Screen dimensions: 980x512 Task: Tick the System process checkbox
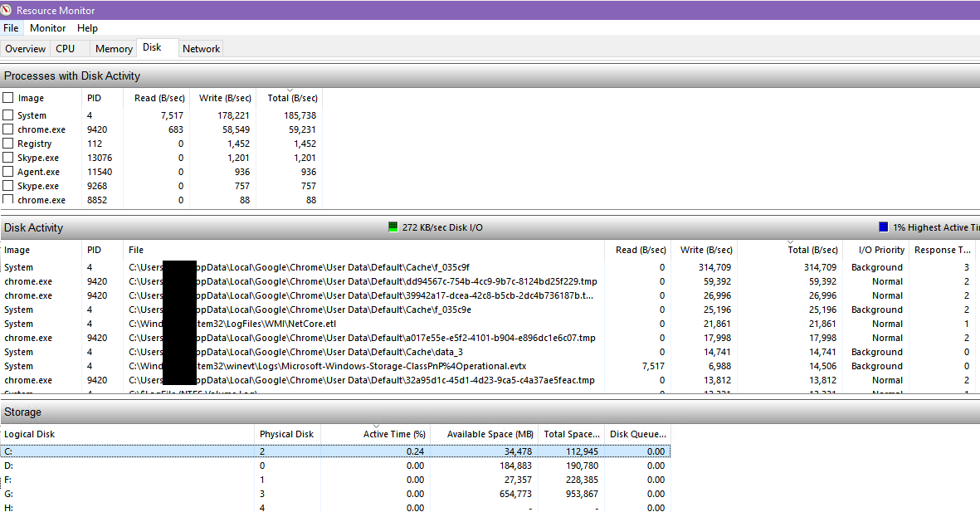coord(8,115)
